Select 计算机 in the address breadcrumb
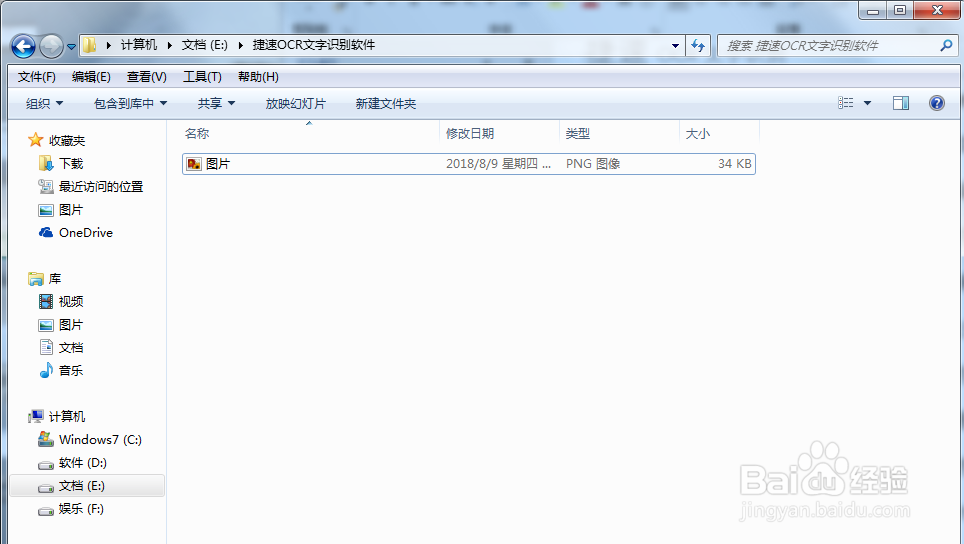This screenshot has height=544, width=964. point(139,45)
